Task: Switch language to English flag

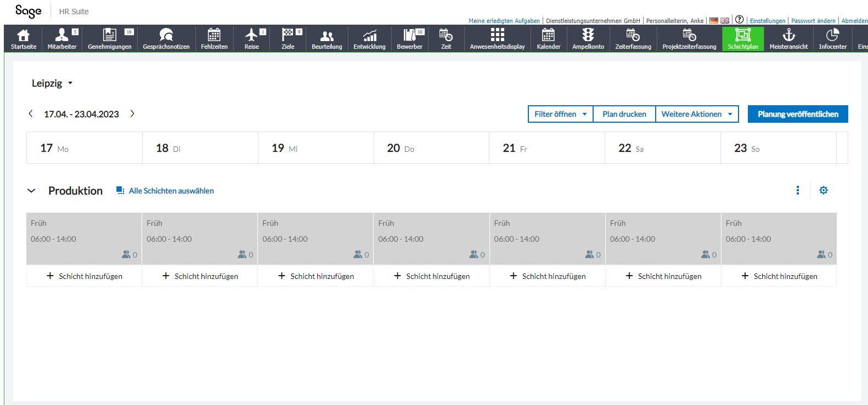Action: pyautogui.click(x=725, y=21)
